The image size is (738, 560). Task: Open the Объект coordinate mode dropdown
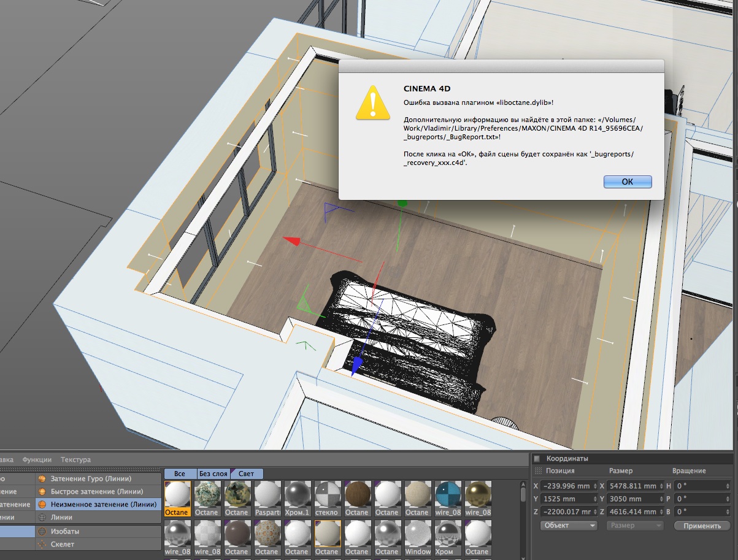point(569,526)
